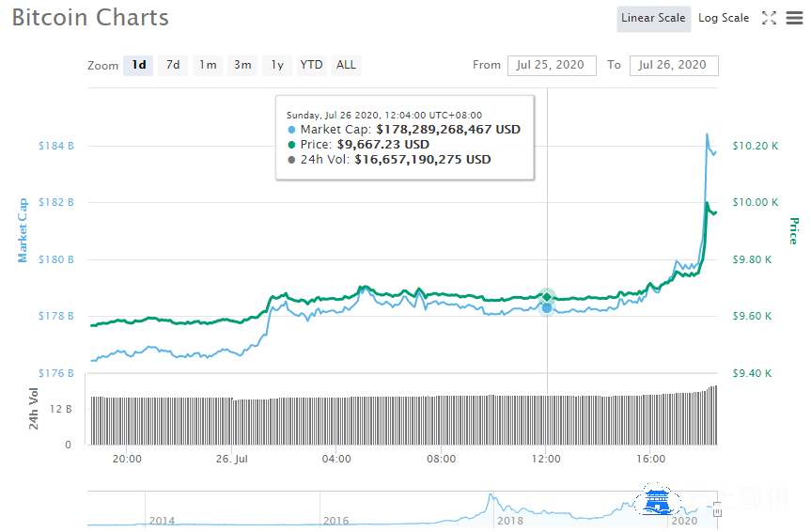
Task: Click the tooltip 24h Vol value
Action: pyautogui.click(x=423, y=160)
